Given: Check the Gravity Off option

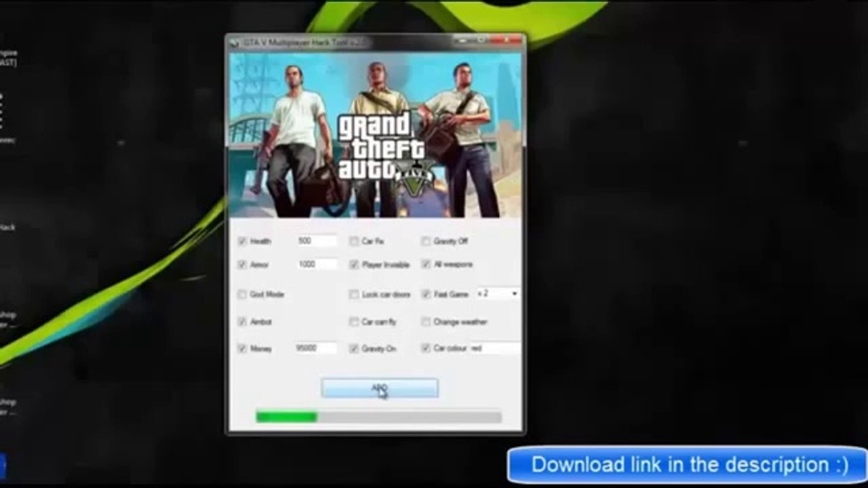Looking at the screenshot, I should pyautogui.click(x=426, y=241).
